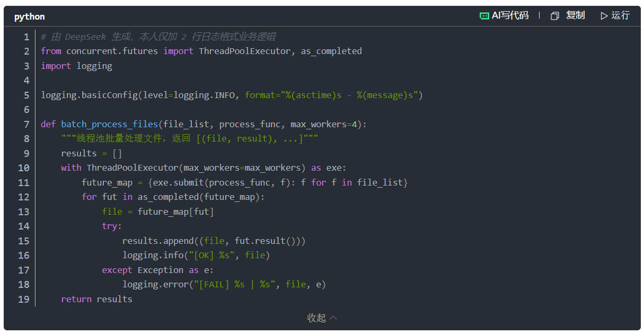Click the python language label
The image size is (644, 334).
29,16
